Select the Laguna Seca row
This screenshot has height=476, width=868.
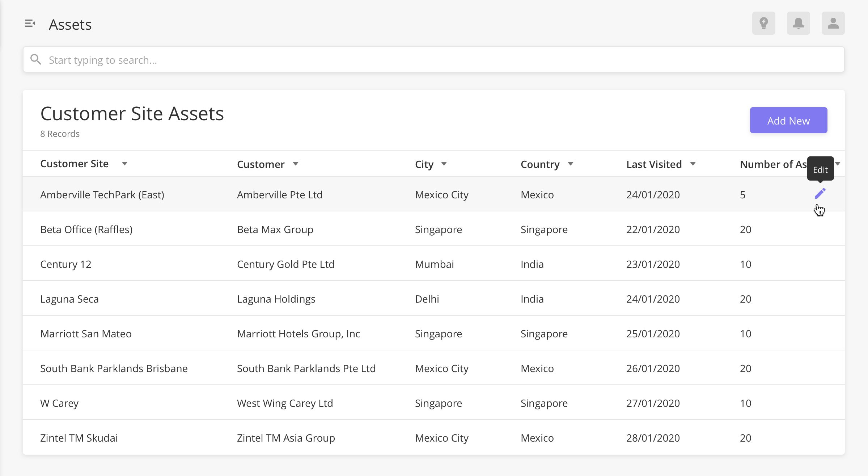tap(69, 299)
